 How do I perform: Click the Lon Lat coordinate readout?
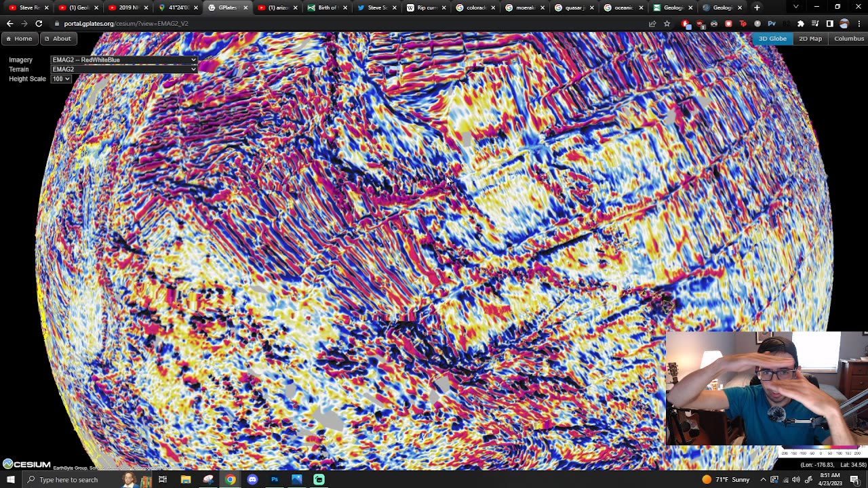coord(833,465)
